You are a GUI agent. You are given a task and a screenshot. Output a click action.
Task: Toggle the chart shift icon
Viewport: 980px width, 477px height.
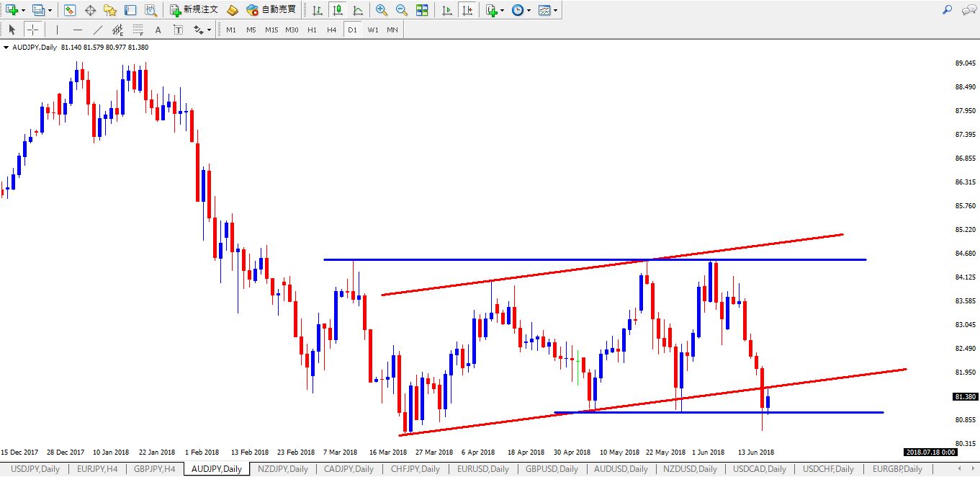click(x=467, y=10)
